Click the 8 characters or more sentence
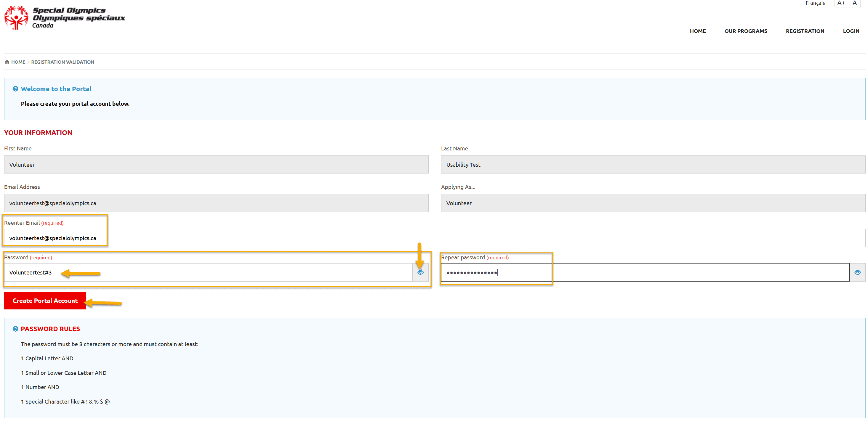The image size is (868, 424). (x=110, y=344)
